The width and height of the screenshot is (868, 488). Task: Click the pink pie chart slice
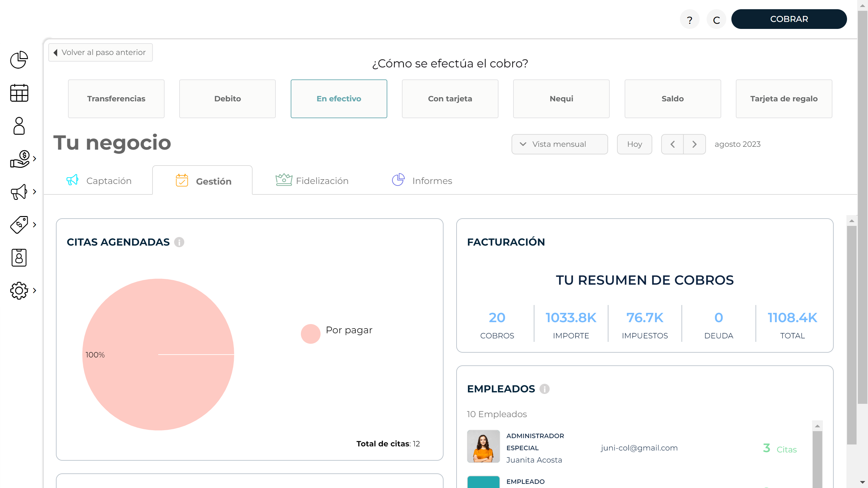click(x=158, y=354)
